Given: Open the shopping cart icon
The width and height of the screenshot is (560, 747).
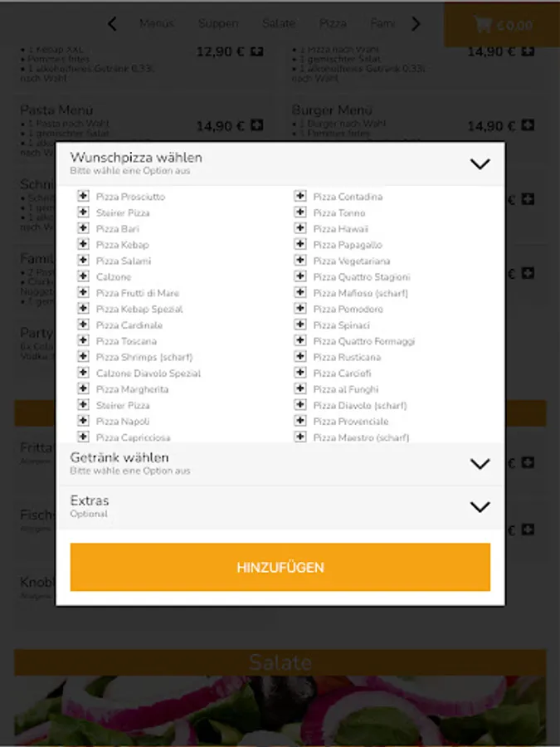Looking at the screenshot, I should pos(482,24).
